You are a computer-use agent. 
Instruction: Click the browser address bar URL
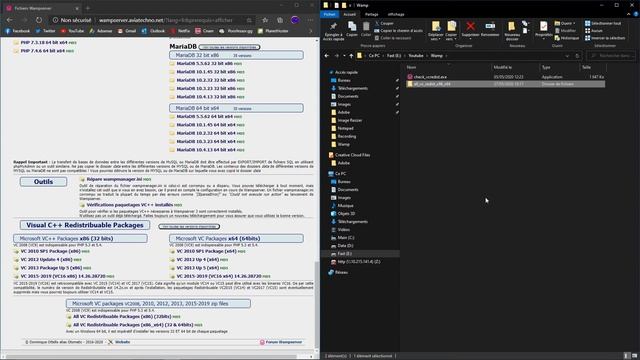click(x=166, y=20)
